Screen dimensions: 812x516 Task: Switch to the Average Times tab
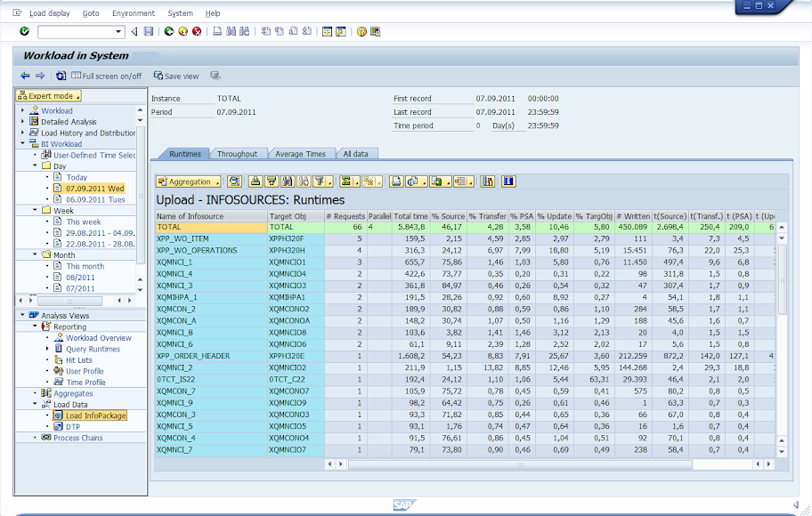[300, 154]
